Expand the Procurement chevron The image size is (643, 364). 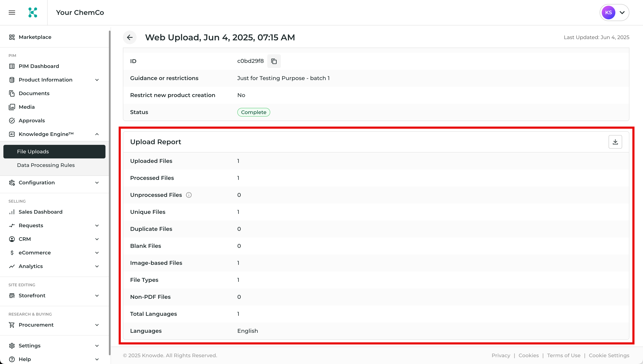tap(97, 325)
